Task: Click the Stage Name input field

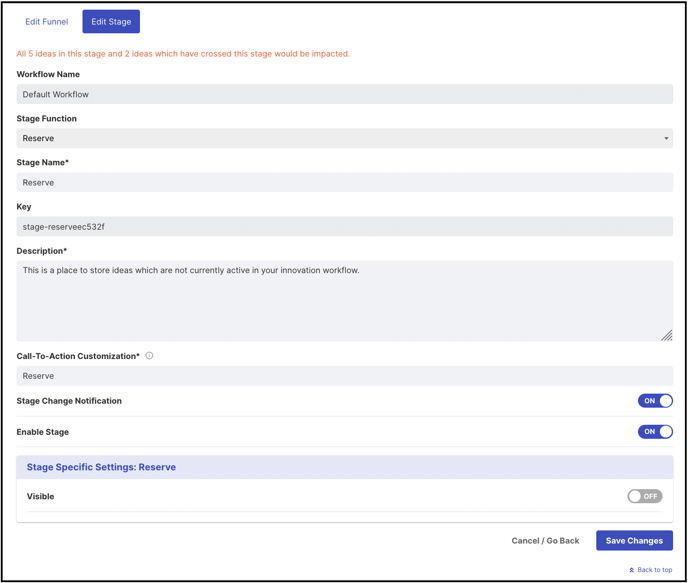Action: (x=344, y=182)
